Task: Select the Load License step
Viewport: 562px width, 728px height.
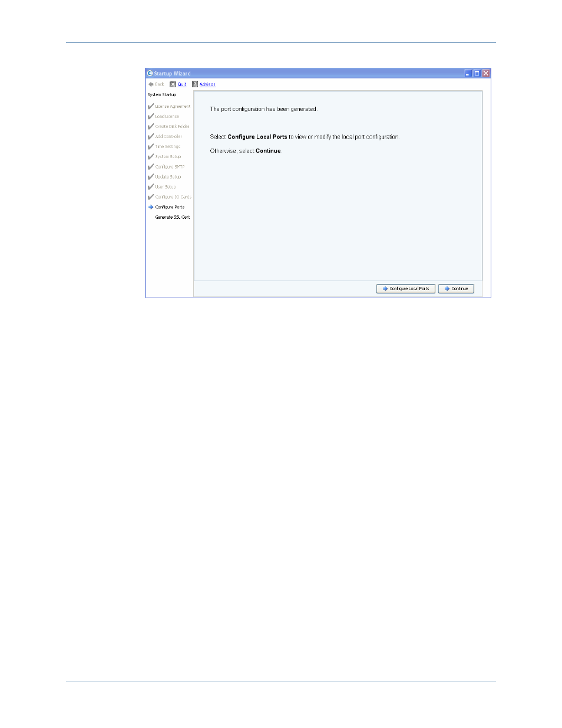Action: pos(167,117)
